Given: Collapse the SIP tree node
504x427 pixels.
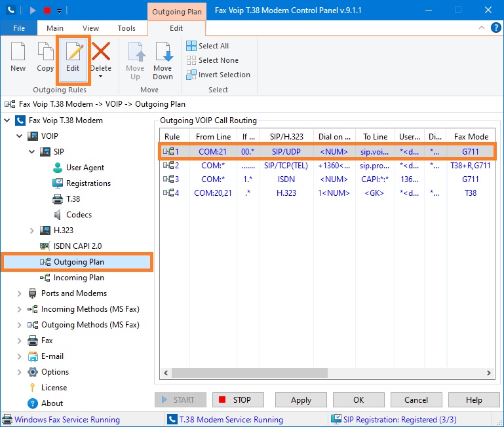Looking at the screenshot, I should tap(32, 152).
